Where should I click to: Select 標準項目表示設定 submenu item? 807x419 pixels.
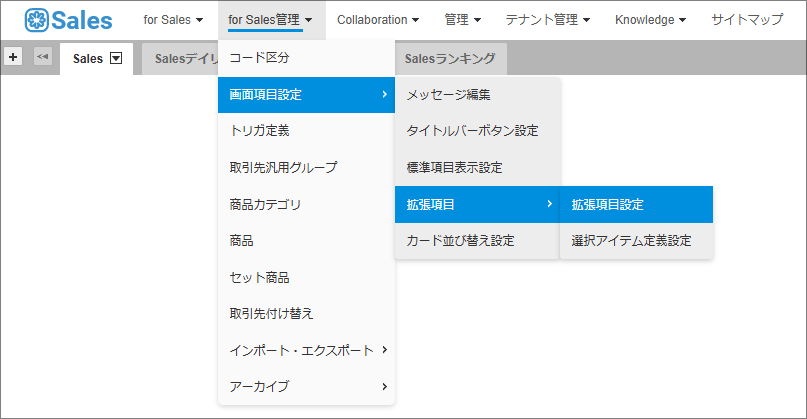tap(477, 167)
